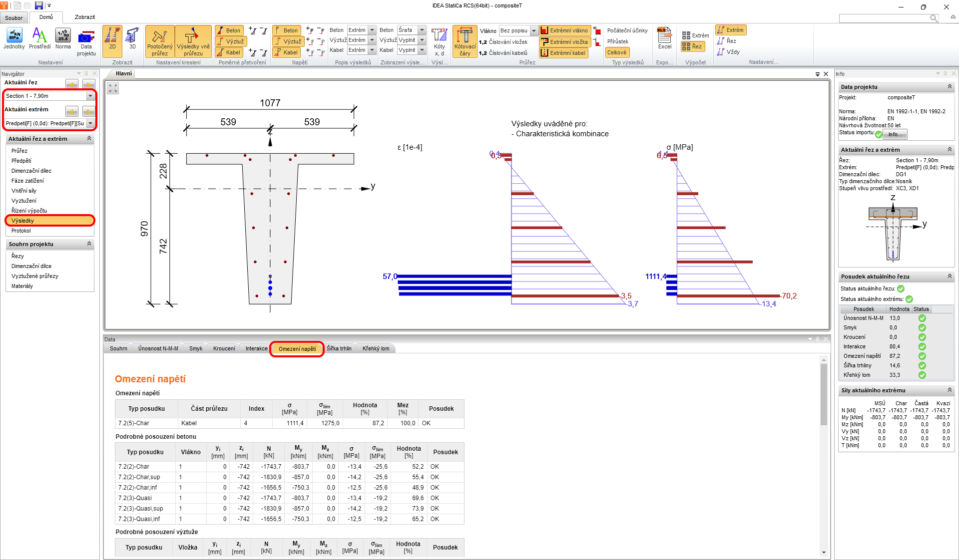Open the Šířka trhlin tab
This screenshot has height=560, width=959.
tap(339, 348)
